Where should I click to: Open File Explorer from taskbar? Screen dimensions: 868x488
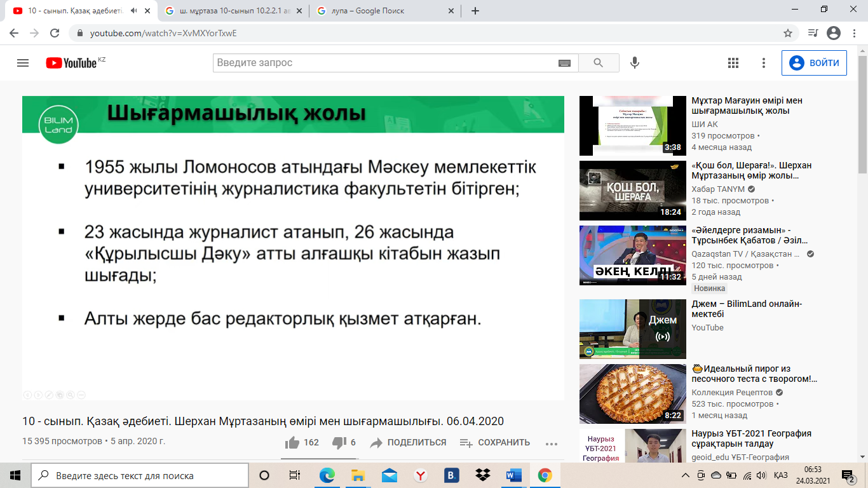358,475
